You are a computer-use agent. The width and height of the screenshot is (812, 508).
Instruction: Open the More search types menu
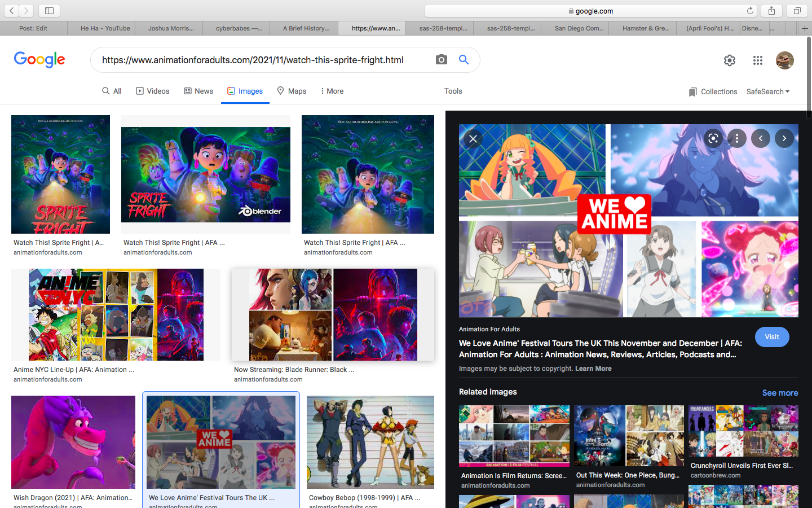tap(332, 91)
